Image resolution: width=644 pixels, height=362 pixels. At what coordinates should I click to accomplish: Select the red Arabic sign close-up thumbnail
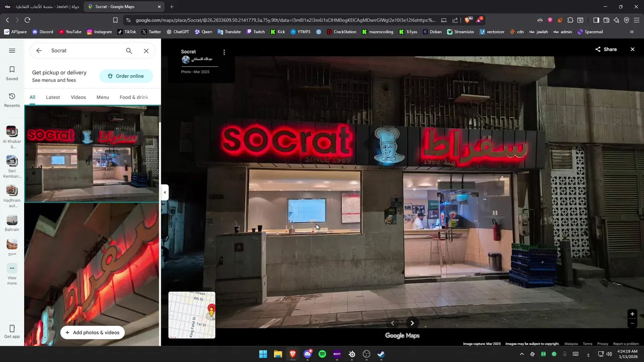(x=92, y=274)
